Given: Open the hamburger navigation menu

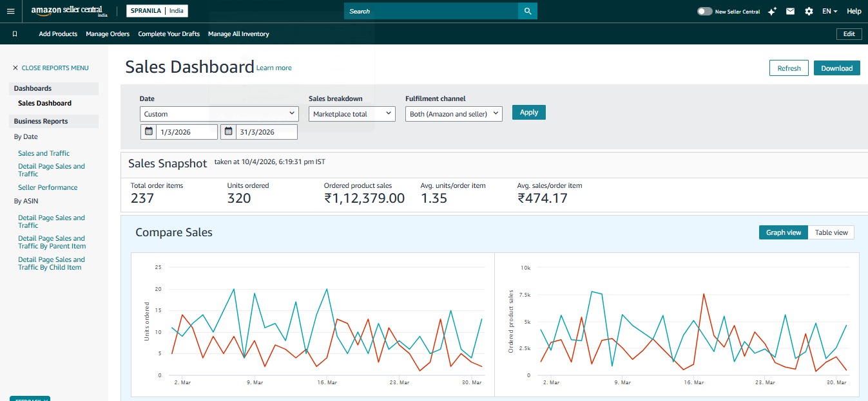Looking at the screenshot, I should (x=10, y=11).
